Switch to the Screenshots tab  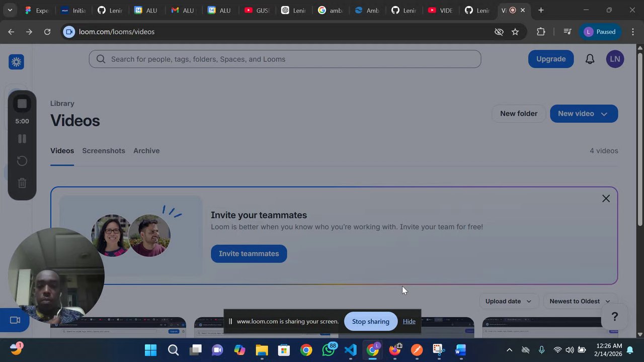click(x=104, y=151)
